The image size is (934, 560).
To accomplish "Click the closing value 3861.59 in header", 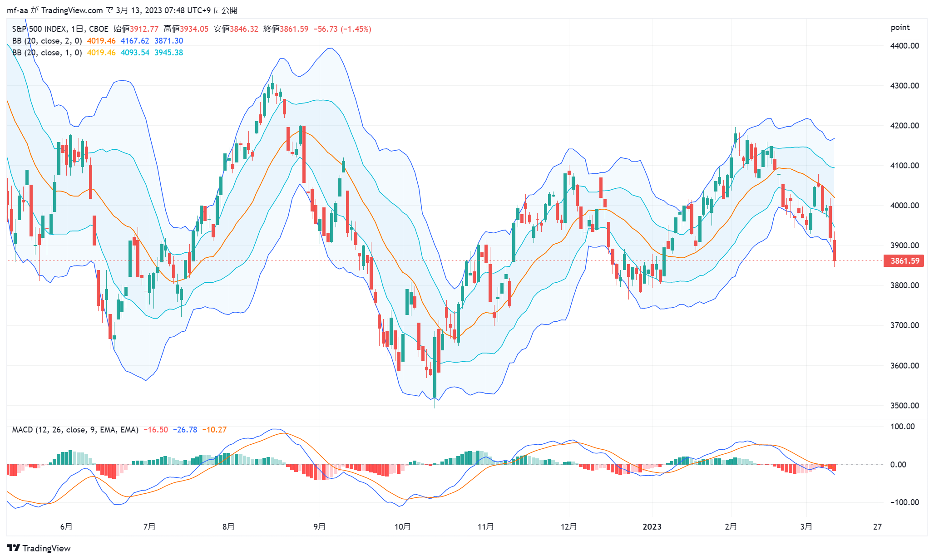I will click(294, 29).
